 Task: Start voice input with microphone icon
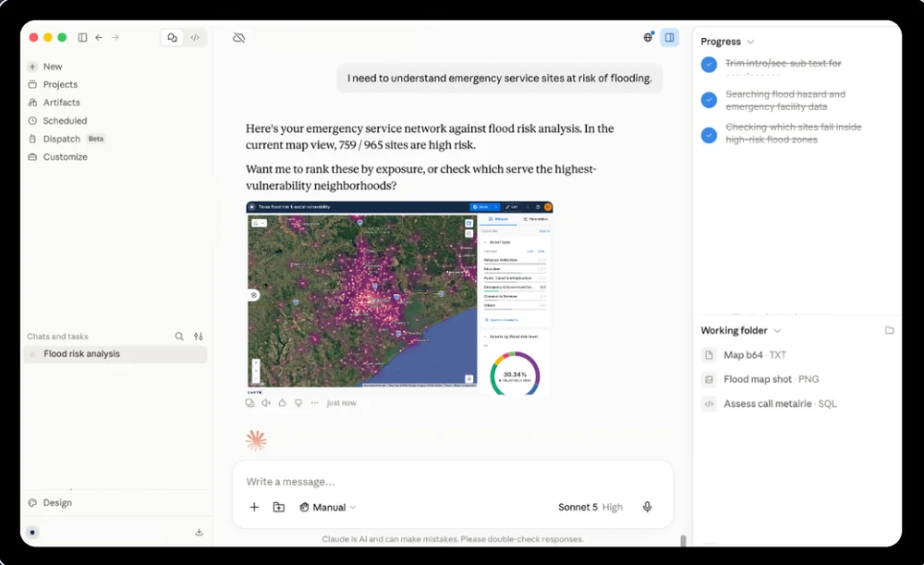pos(647,507)
